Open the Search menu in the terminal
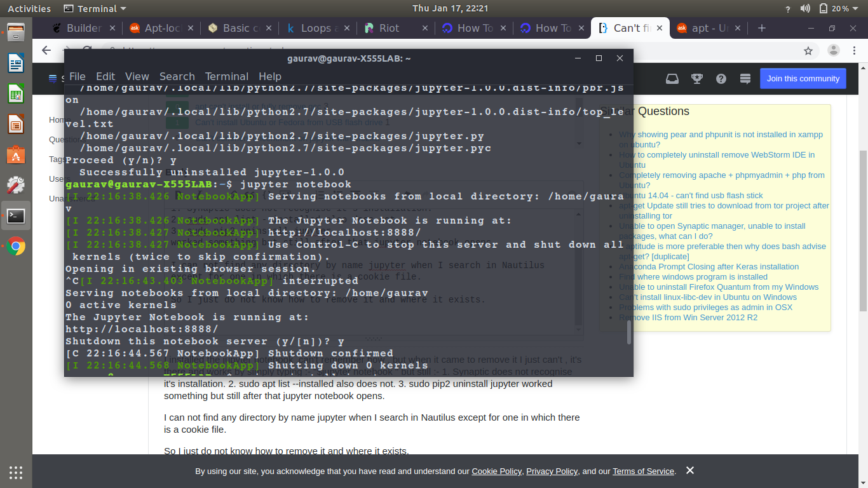The image size is (868, 488). coord(177,76)
